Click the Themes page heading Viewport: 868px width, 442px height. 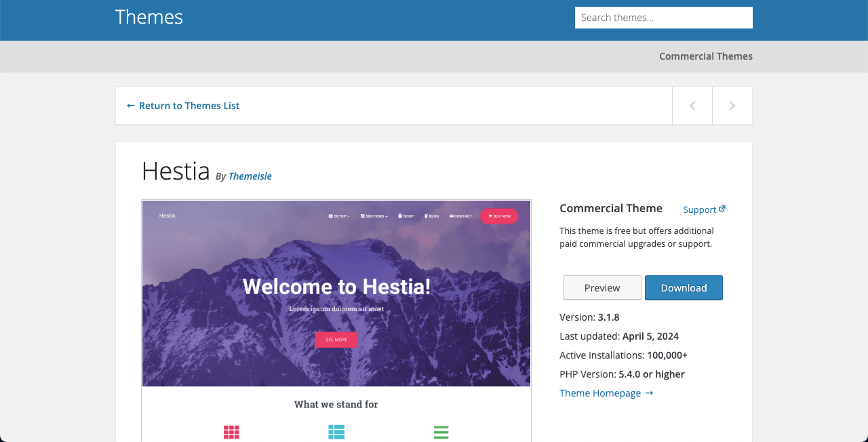[149, 17]
